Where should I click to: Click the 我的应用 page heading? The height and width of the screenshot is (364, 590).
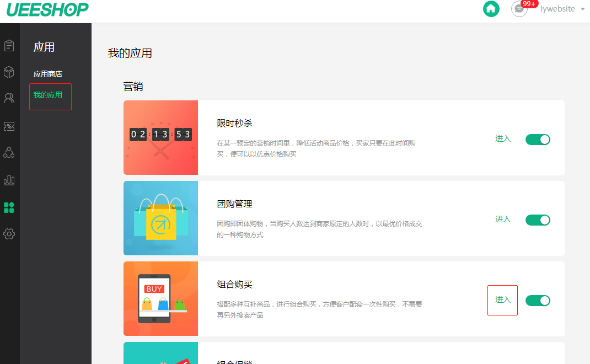click(x=130, y=53)
